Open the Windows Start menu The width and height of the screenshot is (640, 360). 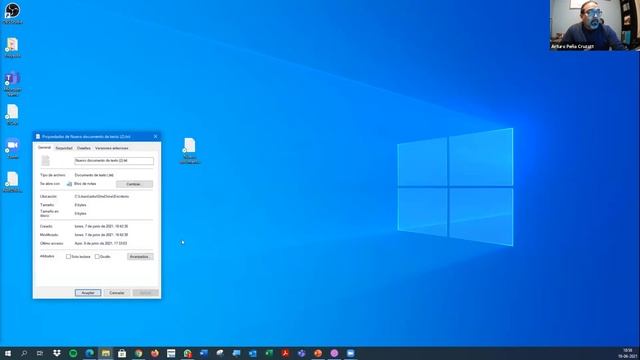tap(8, 353)
